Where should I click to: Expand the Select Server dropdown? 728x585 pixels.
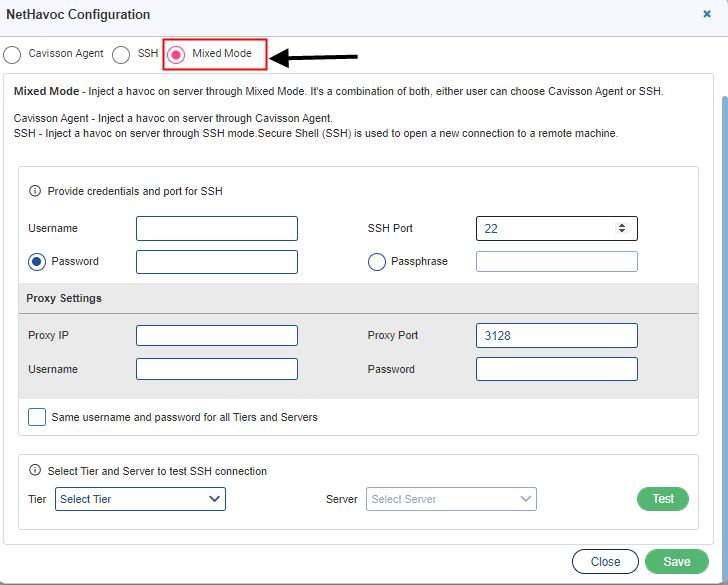(x=451, y=499)
